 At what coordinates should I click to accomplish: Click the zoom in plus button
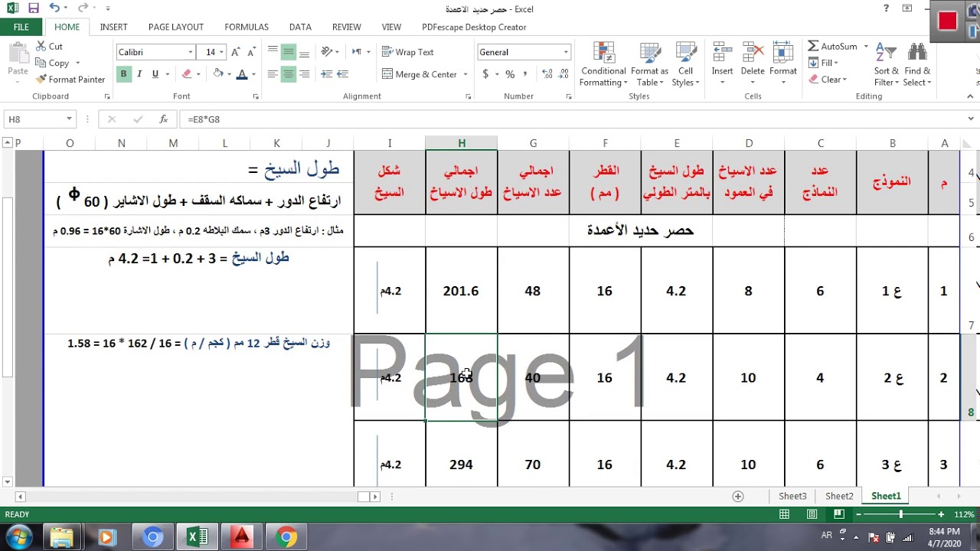[942, 515]
